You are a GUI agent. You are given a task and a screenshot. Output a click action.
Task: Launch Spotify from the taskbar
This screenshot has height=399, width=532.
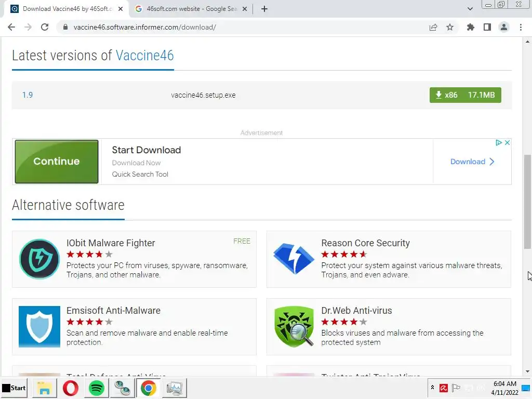tap(96, 388)
